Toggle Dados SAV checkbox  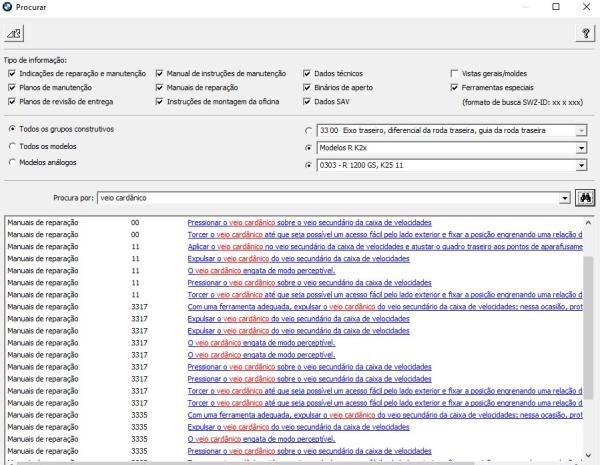[307, 101]
